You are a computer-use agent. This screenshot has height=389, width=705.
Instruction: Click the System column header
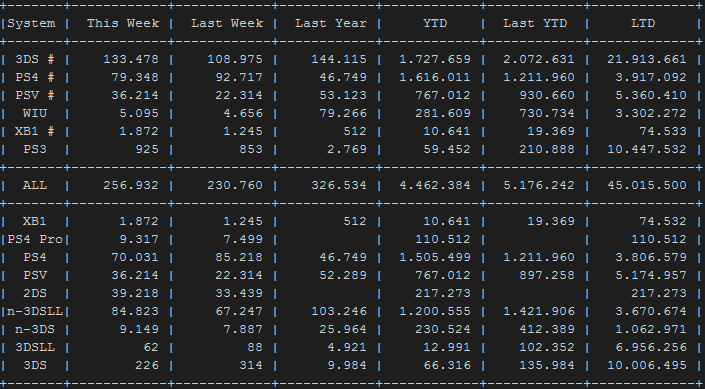click(31, 23)
